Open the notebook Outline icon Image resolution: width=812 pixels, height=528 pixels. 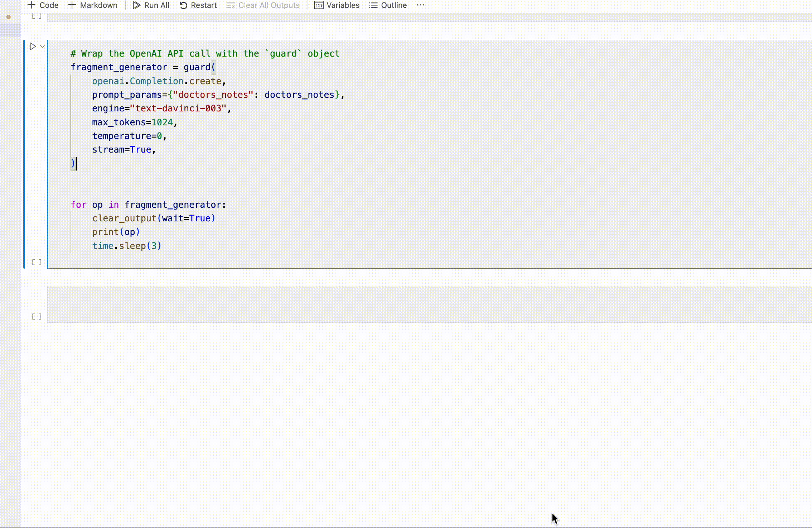tap(373, 5)
